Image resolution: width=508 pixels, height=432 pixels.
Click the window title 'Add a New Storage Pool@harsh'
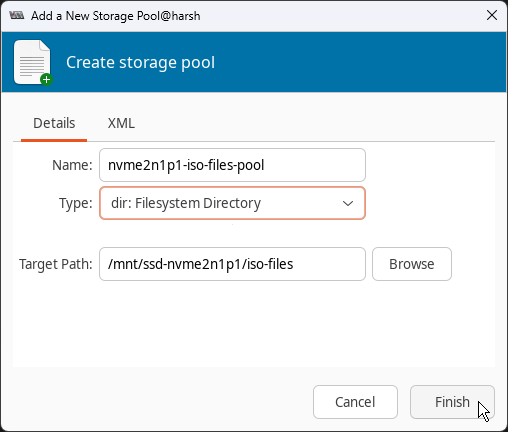(x=116, y=16)
